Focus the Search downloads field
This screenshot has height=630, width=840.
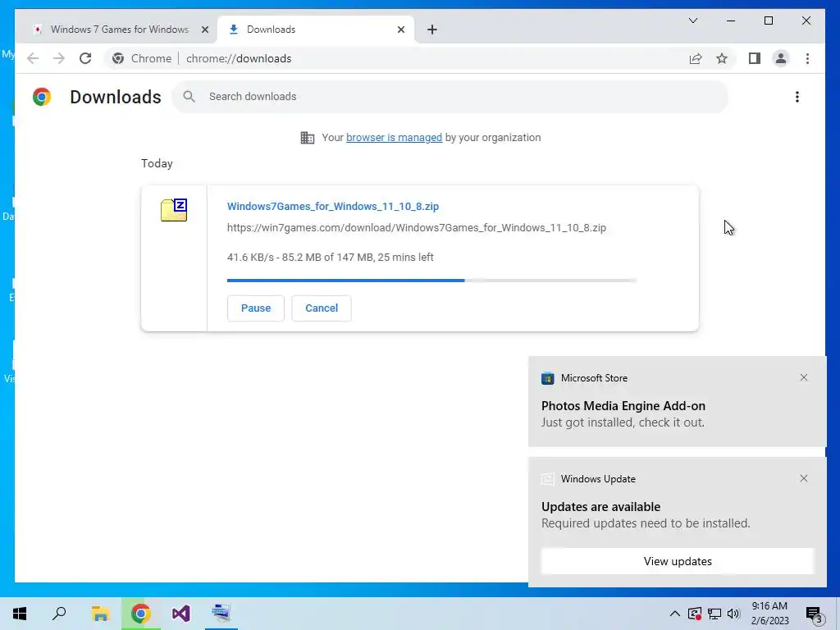[450, 97]
